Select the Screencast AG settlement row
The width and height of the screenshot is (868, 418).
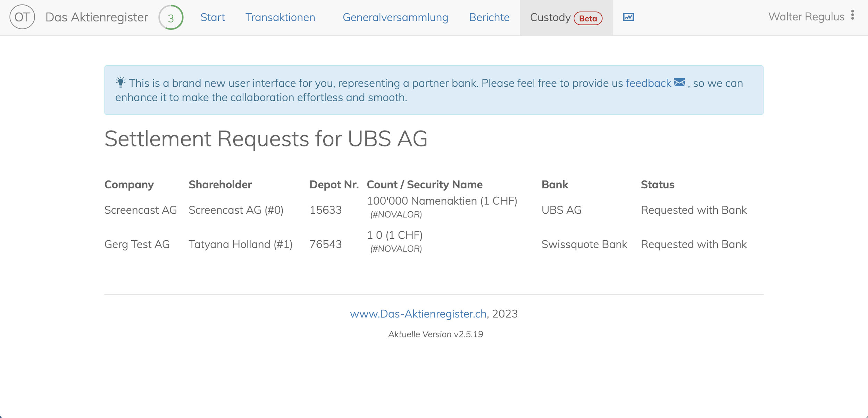[x=434, y=210]
